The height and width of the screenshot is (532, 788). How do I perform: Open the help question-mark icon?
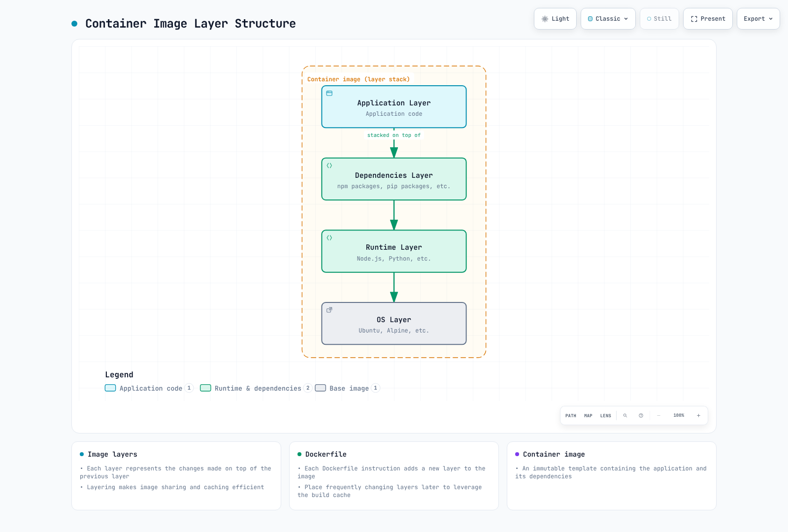pos(641,416)
